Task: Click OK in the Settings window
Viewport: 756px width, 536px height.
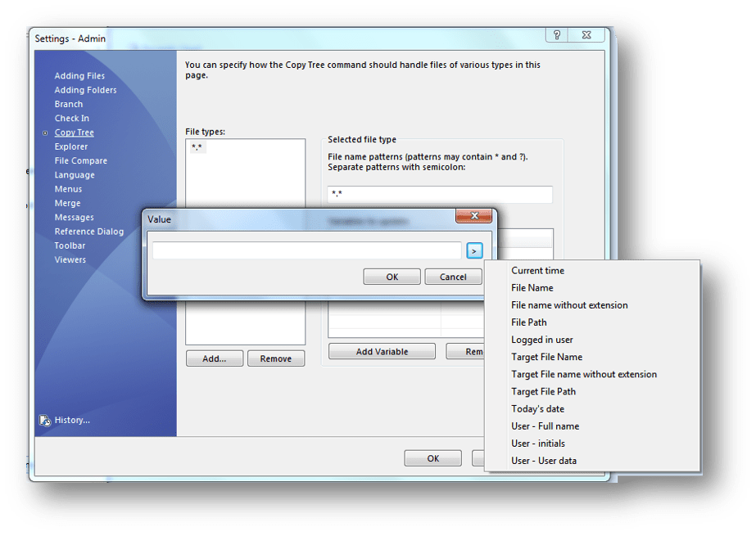Action: (x=433, y=458)
